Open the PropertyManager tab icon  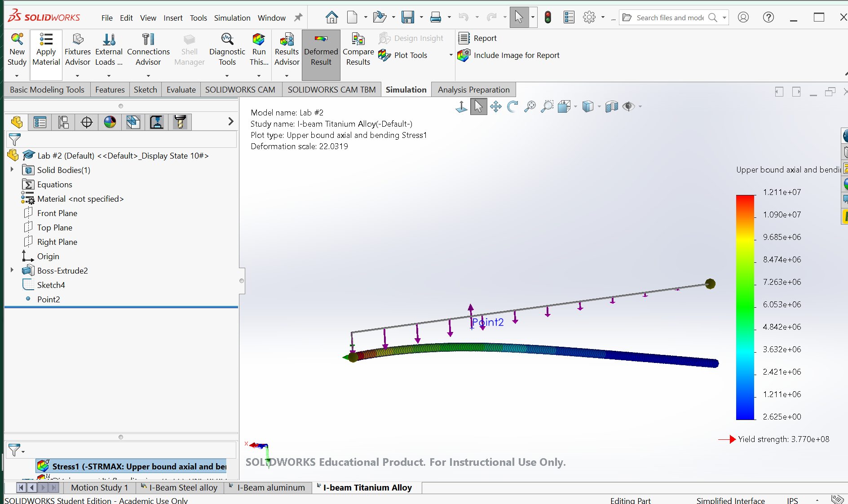coord(40,122)
